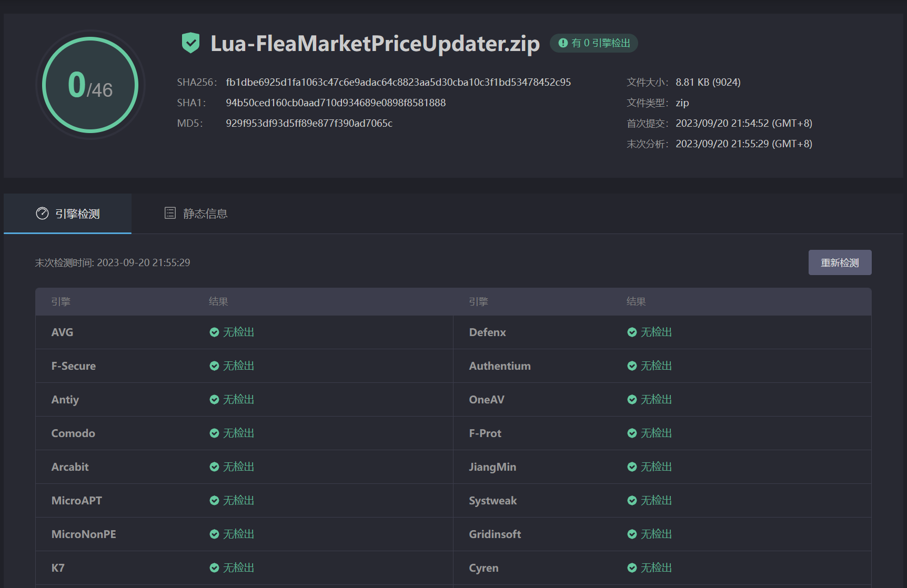
Task: Click the F-Secure engine name
Action: [x=74, y=366]
